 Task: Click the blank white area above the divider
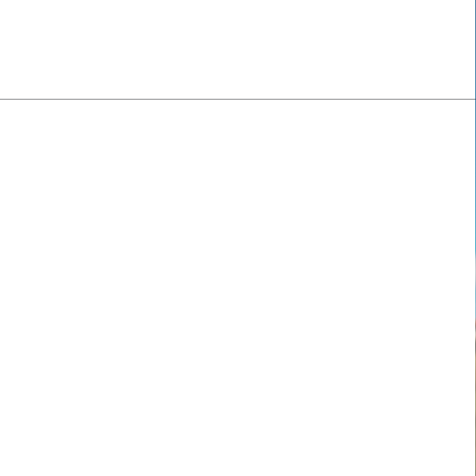(x=237, y=49)
